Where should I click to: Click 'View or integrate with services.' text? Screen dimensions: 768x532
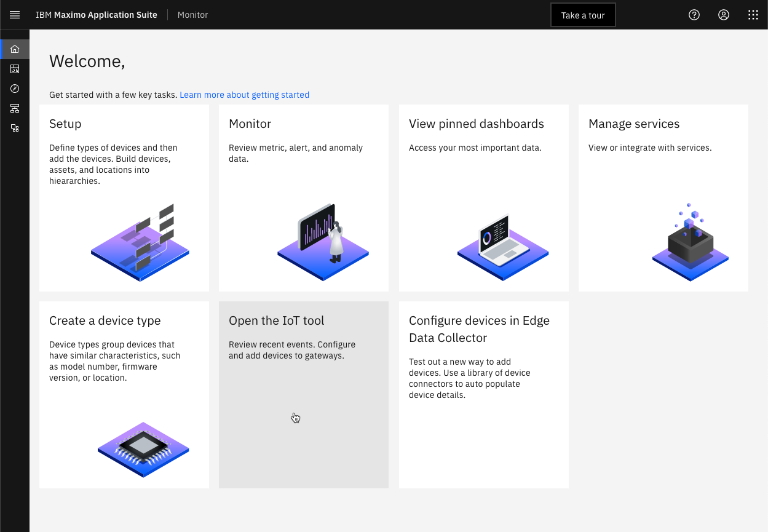(x=650, y=148)
